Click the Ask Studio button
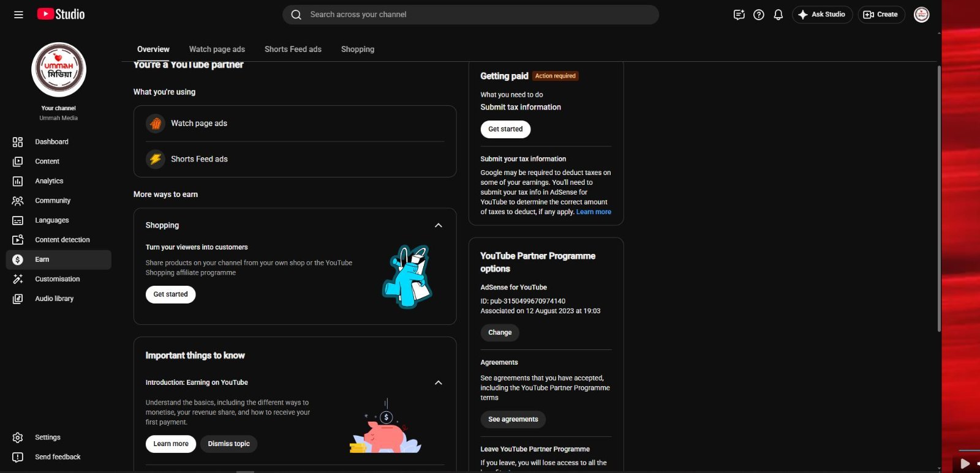 tap(822, 15)
